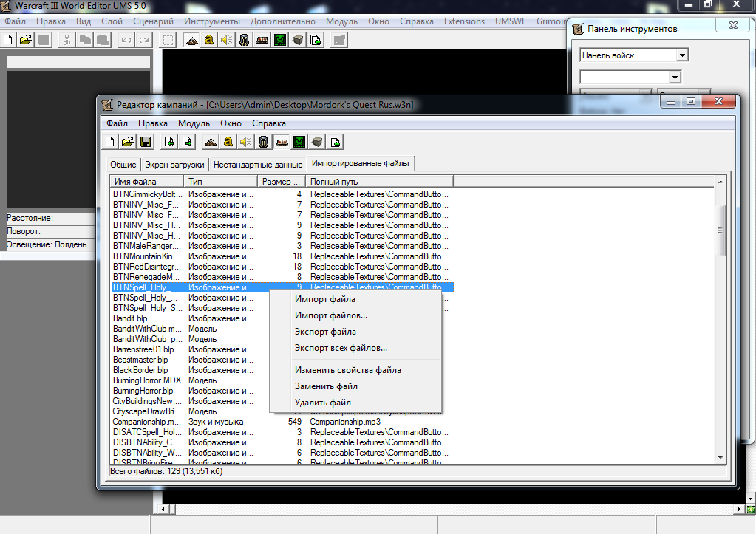Screen dimensions: 756x534
Task: Open Terrain Editor from main World Editor toolbar
Action: pos(191,40)
